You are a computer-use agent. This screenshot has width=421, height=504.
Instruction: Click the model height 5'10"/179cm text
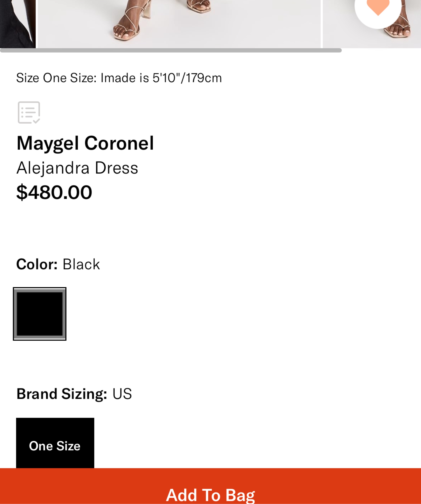[x=187, y=78]
